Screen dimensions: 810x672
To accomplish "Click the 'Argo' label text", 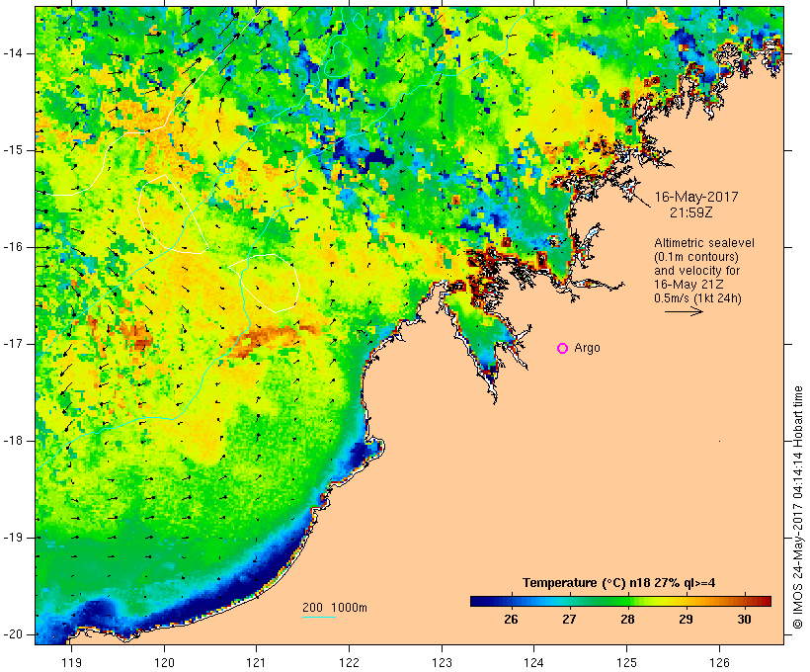I will 588,349.
